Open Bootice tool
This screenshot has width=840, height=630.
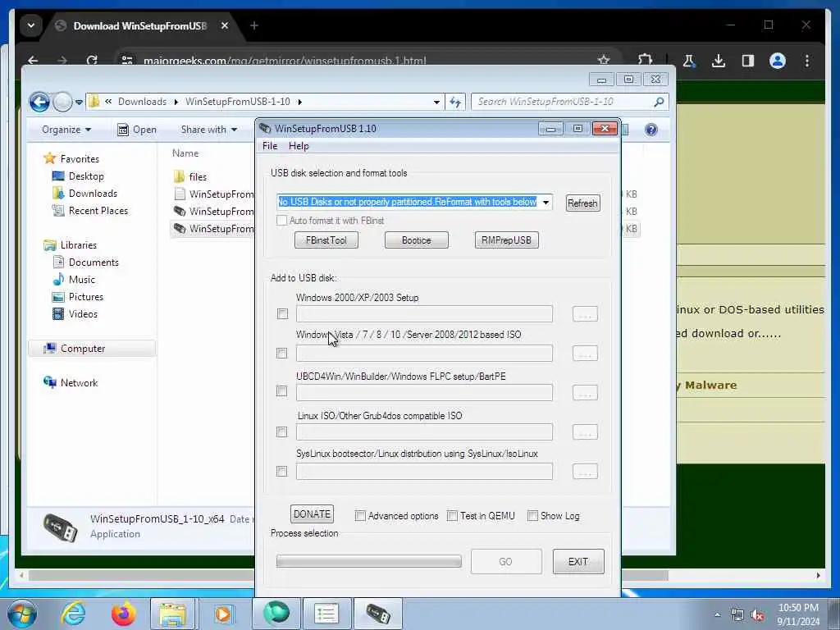(416, 240)
